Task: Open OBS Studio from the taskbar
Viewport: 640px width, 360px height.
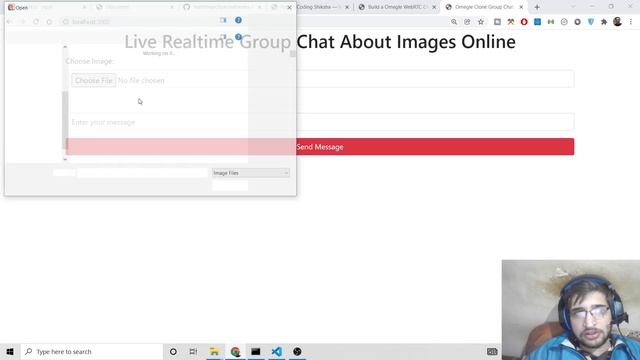Action: pyautogui.click(x=297, y=351)
